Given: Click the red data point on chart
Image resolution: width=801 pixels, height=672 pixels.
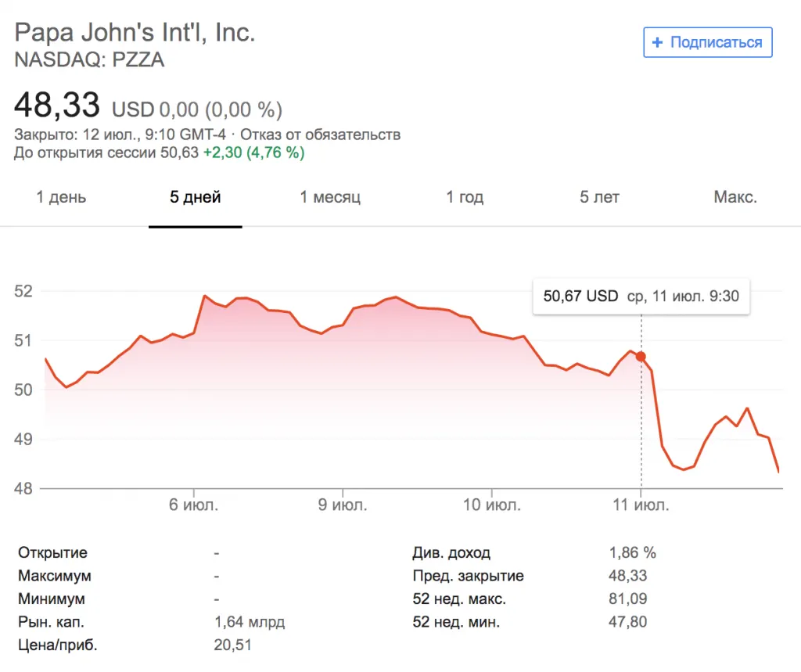Looking at the screenshot, I should (641, 357).
